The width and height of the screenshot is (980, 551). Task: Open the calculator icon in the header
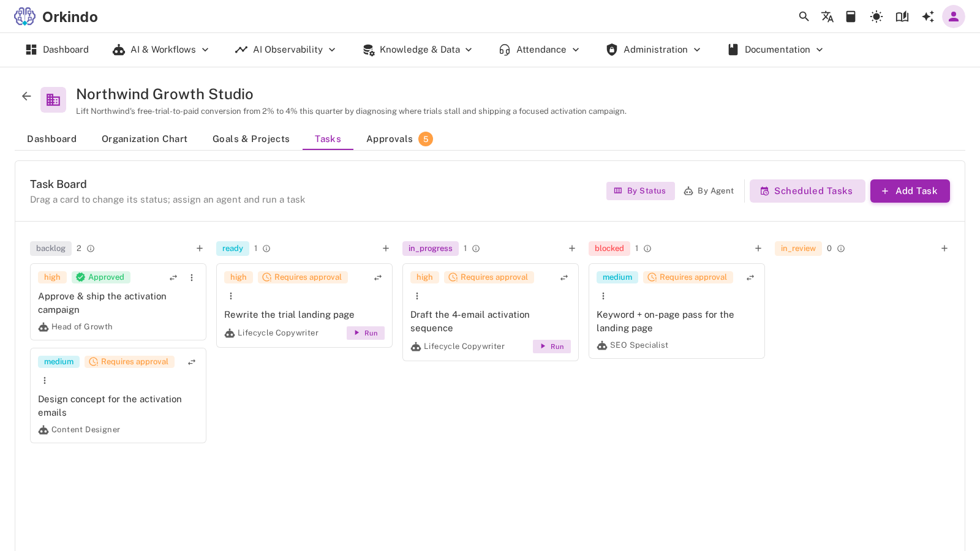851,17
